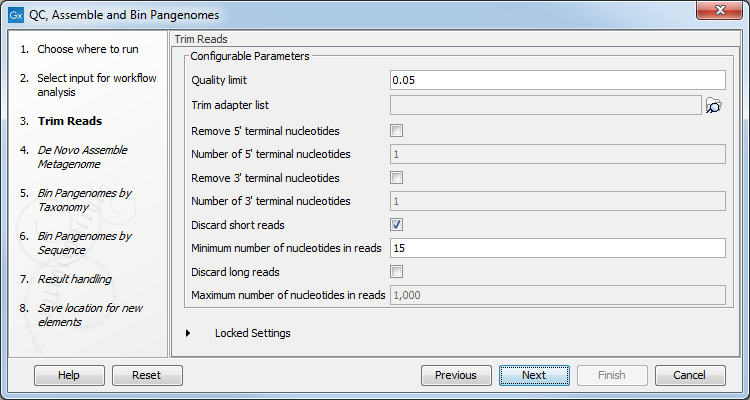This screenshot has height=400, width=750.
Task: Reset parameters with the Reset button
Action: 147,375
